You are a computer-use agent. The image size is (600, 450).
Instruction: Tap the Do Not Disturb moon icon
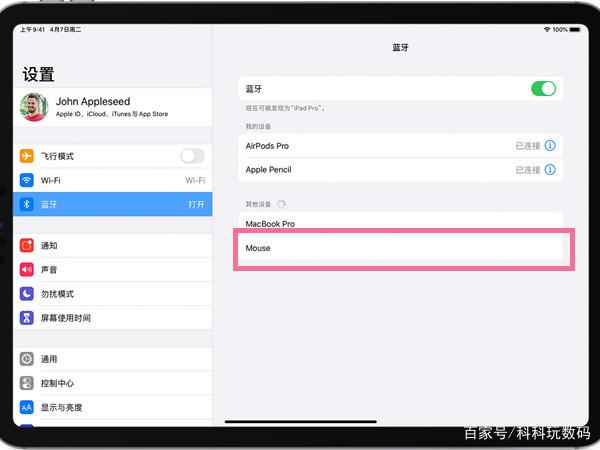click(26, 293)
